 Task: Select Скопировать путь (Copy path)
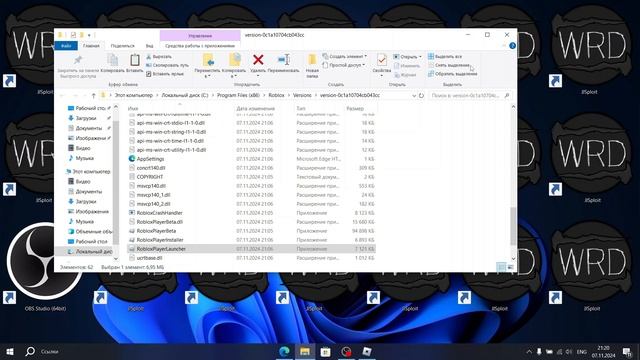(167, 65)
